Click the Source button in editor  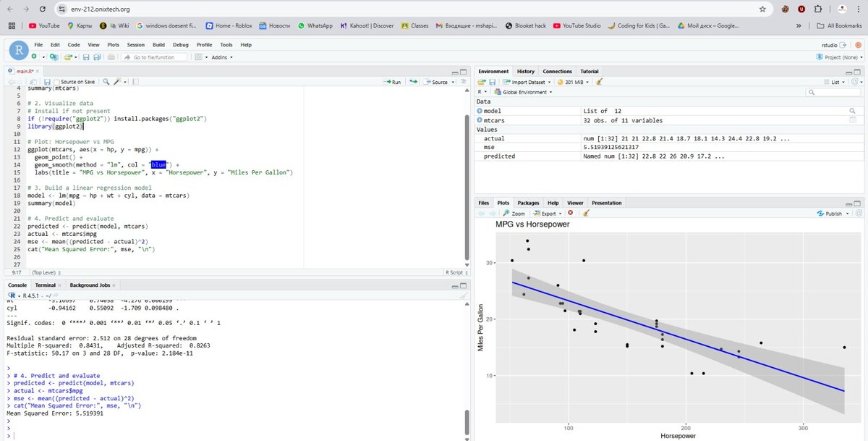(x=435, y=82)
